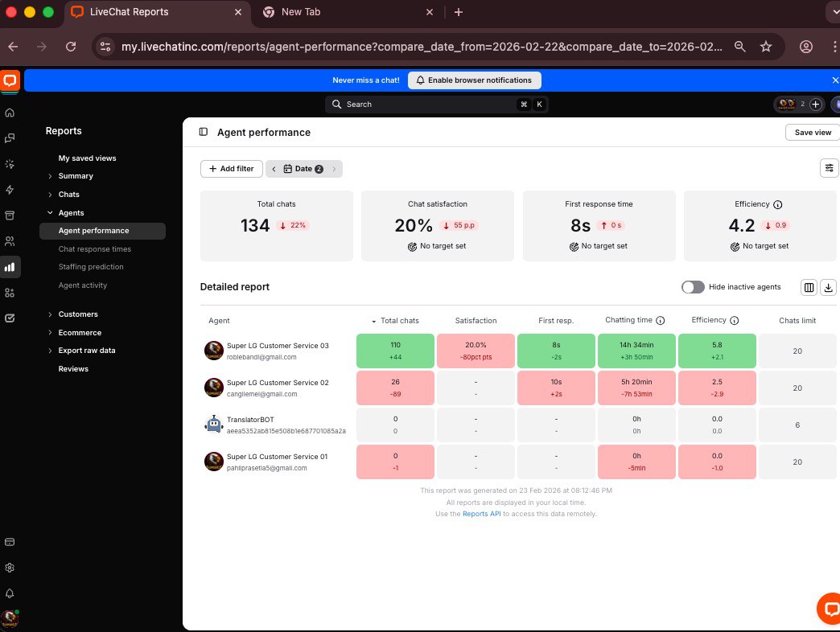This screenshot has height=632, width=840.
Task: Click the 20.0% satisfaction cell
Action: 476,351
